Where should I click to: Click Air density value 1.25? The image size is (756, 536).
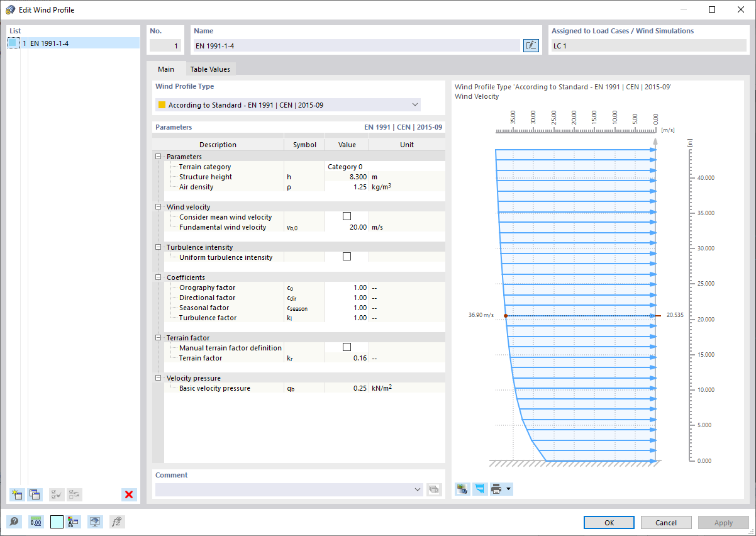360,187
